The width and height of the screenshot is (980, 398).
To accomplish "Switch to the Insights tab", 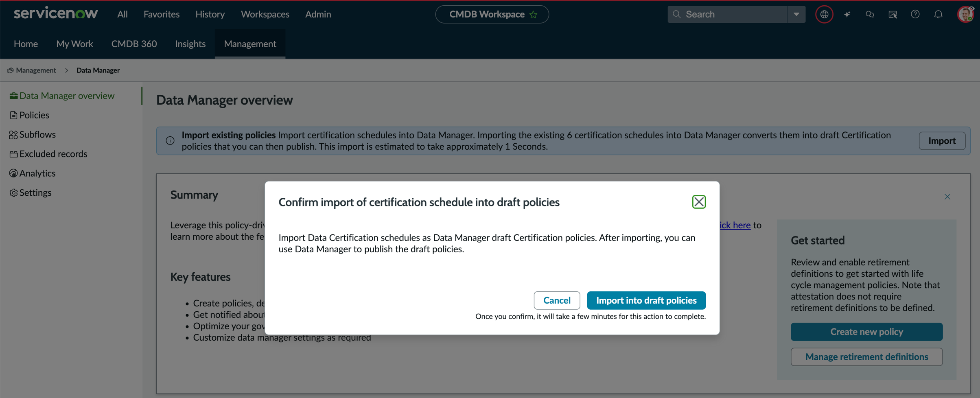I will (x=190, y=44).
